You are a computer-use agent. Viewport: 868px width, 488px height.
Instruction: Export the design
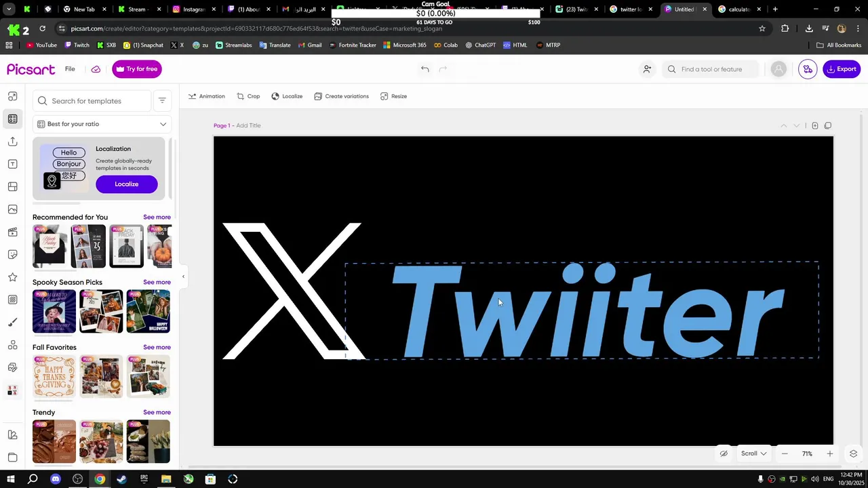[x=842, y=69]
